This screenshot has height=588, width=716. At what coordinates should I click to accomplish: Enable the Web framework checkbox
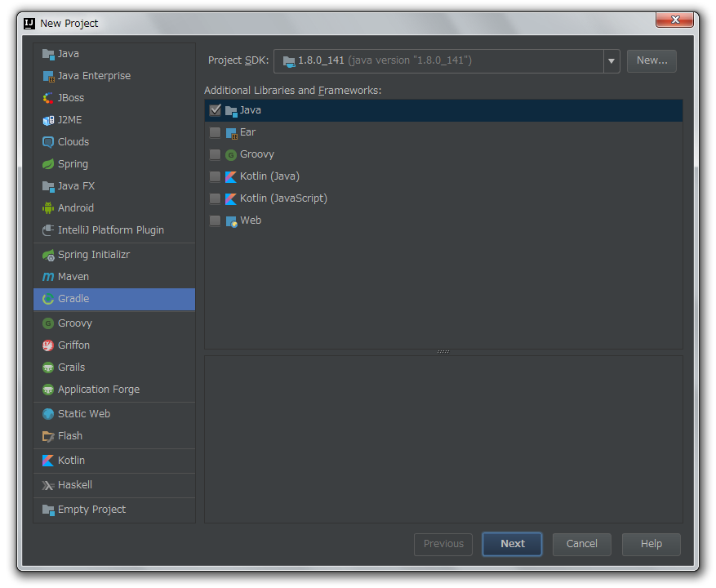215,220
